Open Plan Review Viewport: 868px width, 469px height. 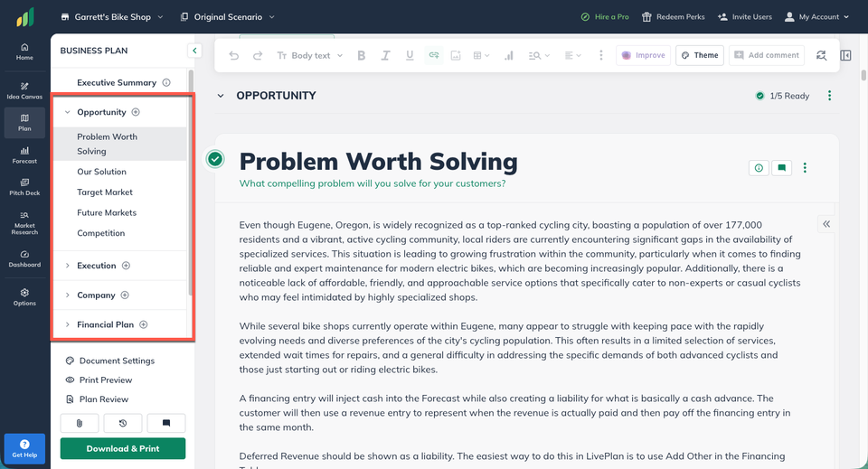tap(97, 399)
